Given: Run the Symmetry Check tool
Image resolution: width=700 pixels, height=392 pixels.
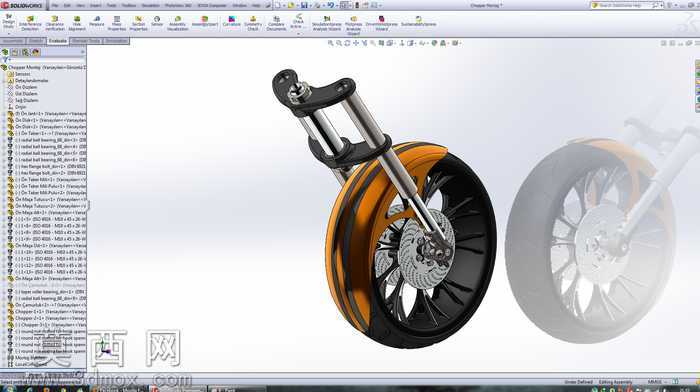Looking at the screenshot, I should [253, 23].
